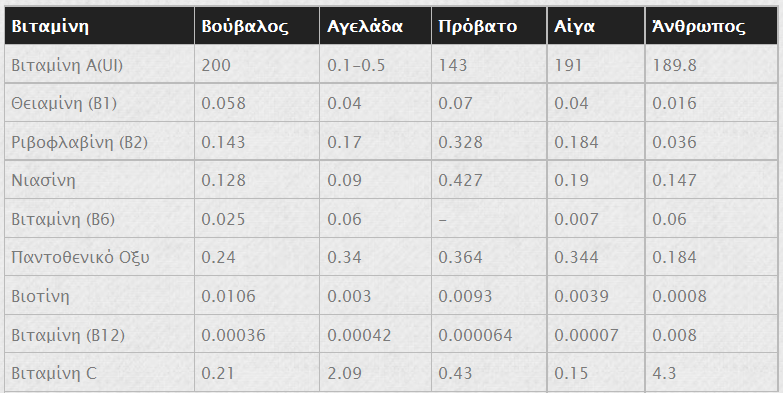Select the human Vitamin C value 4.3
Screen dimensions: 783x393
pos(664,374)
